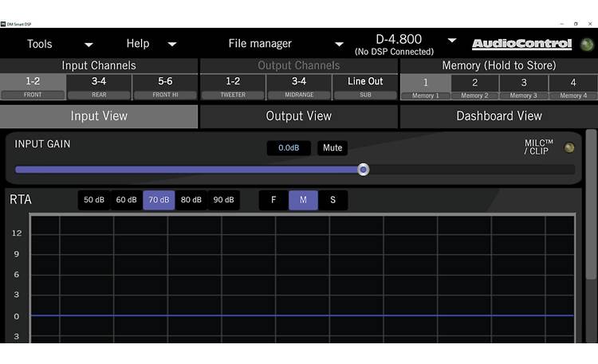This screenshot has width=598, height=364.
Task: Click the AudioControl logo
Action: (522, 44)
